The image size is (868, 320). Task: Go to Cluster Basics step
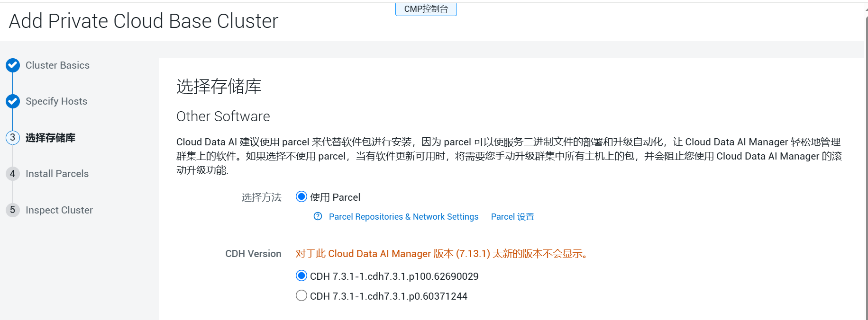[57, 65]
